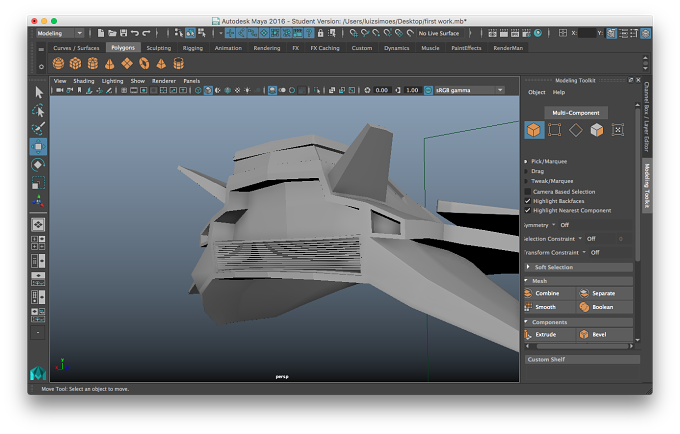680x434 pixels.
Task: Choose the Paint Selection tool
Action: pos(39,128)
